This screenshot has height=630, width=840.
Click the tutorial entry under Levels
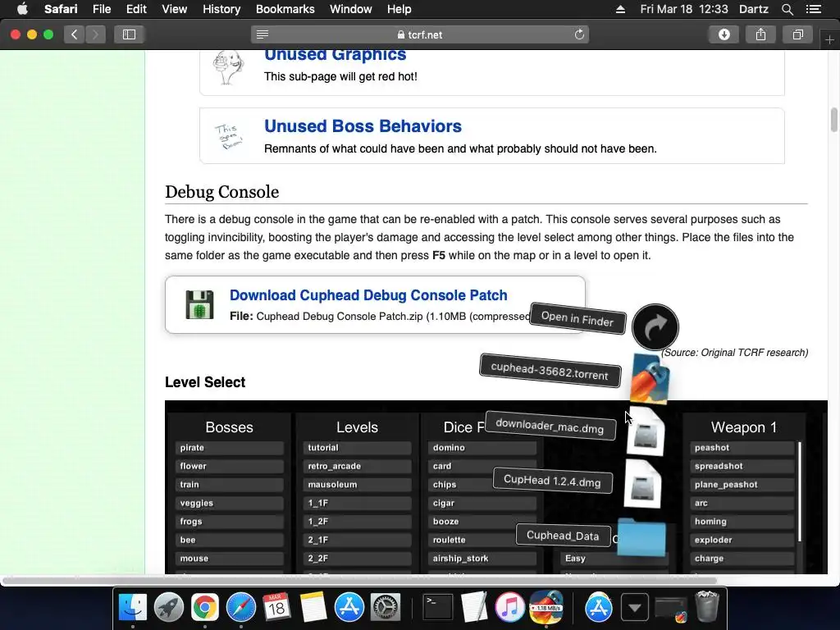[x=358, y=448]
